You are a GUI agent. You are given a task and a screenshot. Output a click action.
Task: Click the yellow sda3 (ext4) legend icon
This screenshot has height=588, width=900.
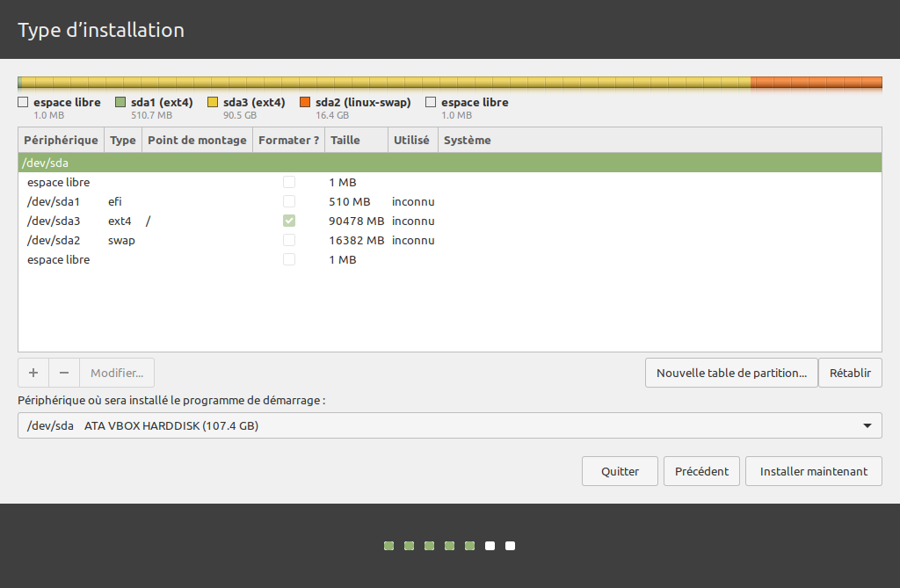tap(213, 102)
